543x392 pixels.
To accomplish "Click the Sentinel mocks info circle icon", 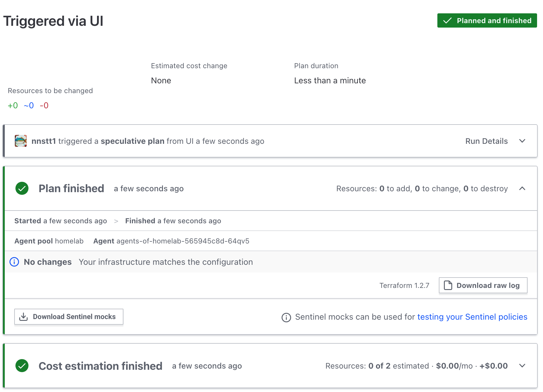I will (286, 317).
